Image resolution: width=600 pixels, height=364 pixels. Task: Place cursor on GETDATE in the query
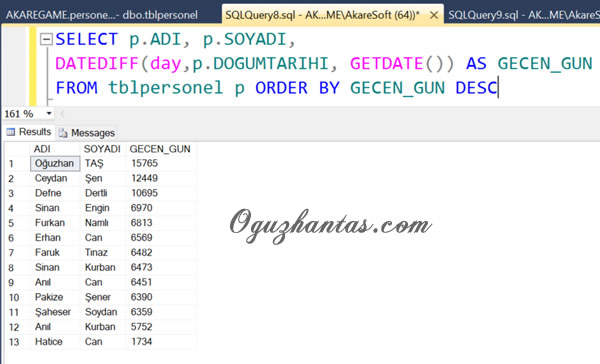(x=386, y=64)
